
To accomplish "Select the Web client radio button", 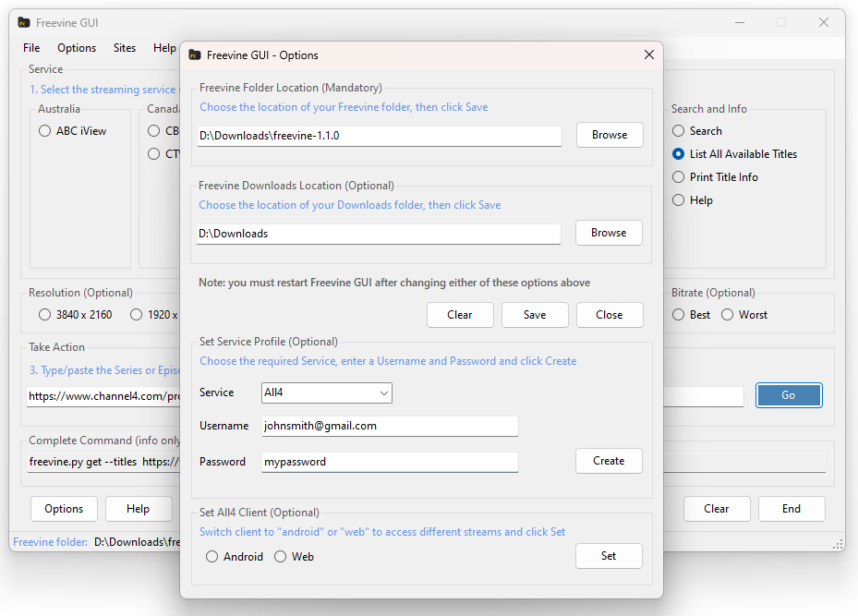I will click(x=281, y=557).
